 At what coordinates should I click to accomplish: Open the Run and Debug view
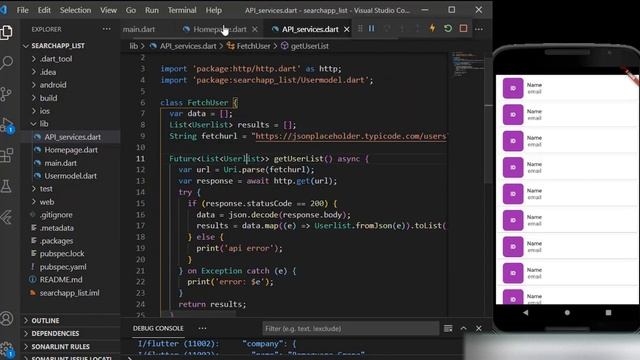(x=7, y=125)
